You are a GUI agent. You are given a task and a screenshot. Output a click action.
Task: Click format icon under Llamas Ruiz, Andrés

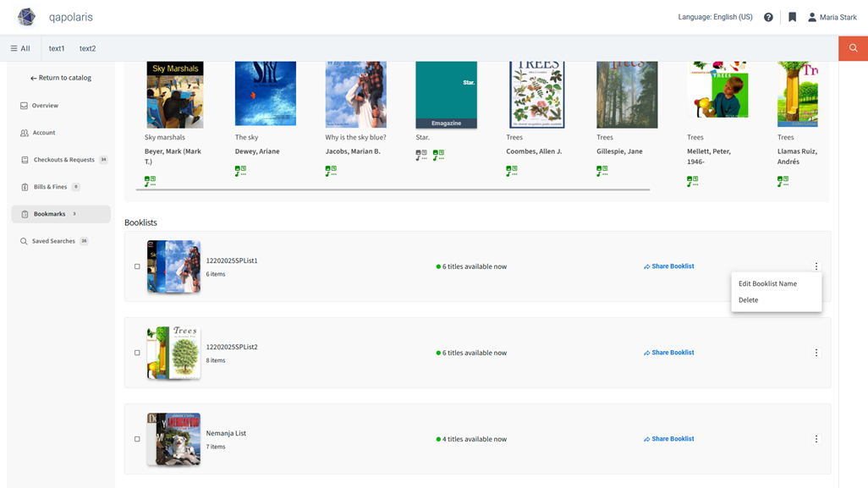coord(783,181)
